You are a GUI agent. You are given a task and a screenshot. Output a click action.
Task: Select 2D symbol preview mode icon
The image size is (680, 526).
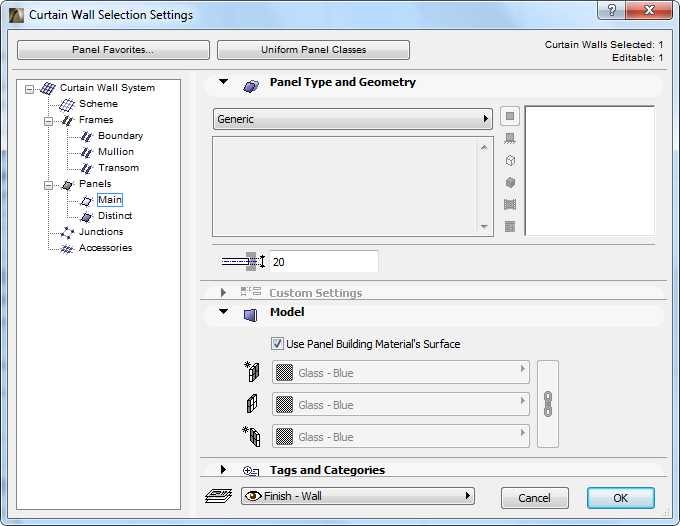(x=510, y=116)
